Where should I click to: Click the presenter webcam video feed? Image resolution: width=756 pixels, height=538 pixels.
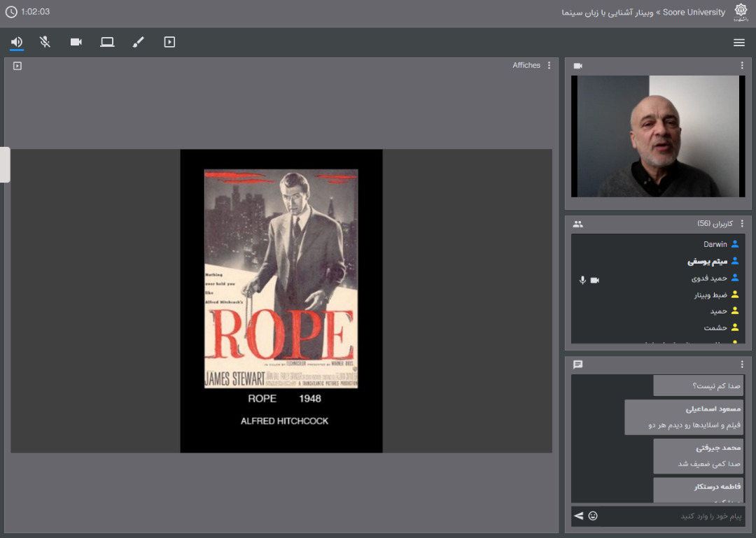[x=657, y=136]
